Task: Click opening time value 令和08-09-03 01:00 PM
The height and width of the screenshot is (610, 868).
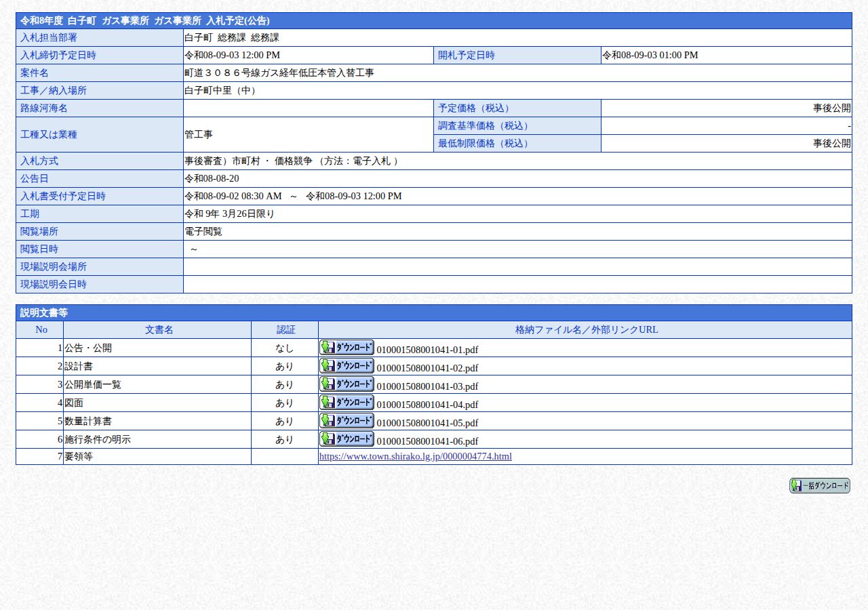Action: 650,55
